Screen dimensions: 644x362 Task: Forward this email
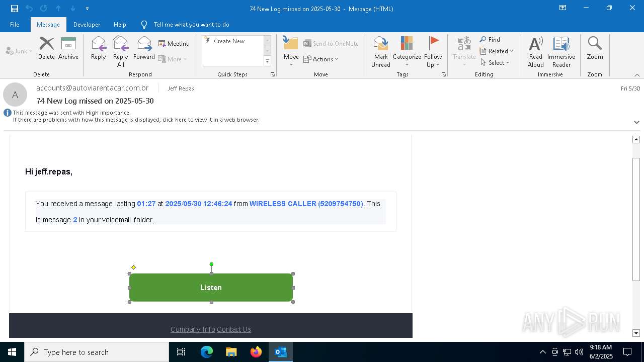click(x=144, y=48)
